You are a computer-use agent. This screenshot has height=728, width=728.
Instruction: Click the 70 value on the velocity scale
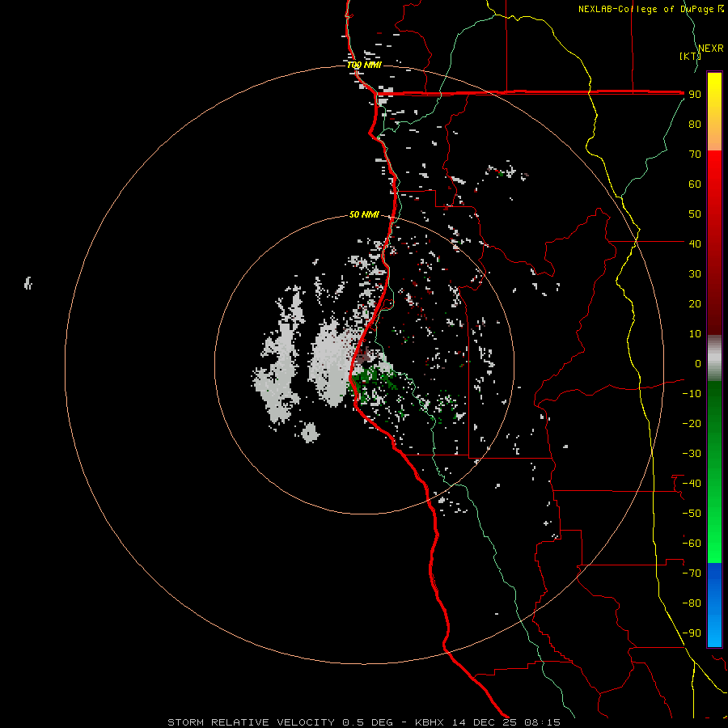(695, 154)
